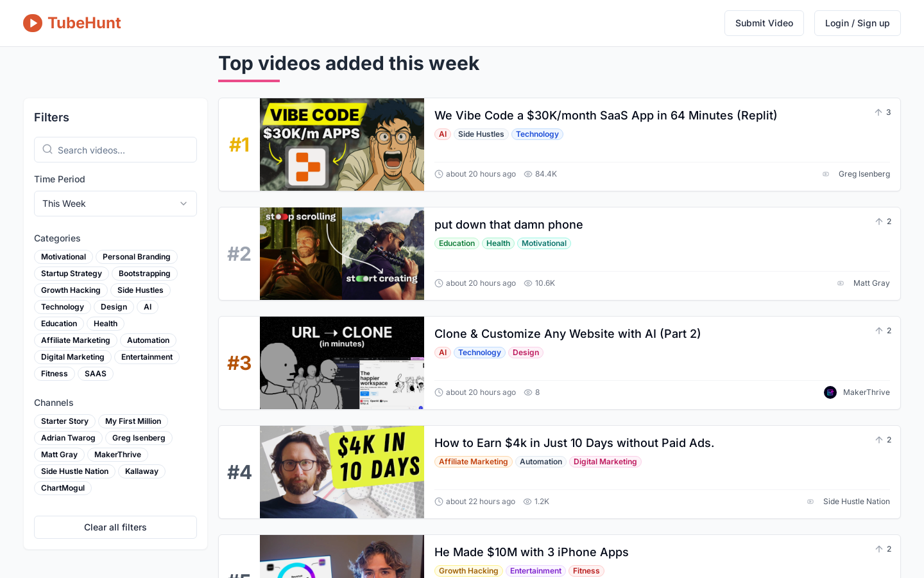Click the Technology tag on the Clone Website video
Viewport: 924px width, 578px height.
pyautogui.click(x=479, y=353)
